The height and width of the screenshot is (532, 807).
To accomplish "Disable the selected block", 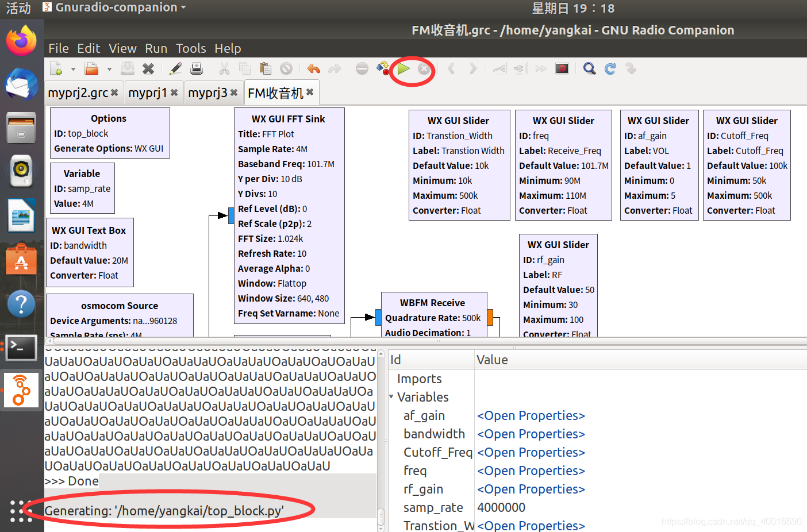I will 520,69.
